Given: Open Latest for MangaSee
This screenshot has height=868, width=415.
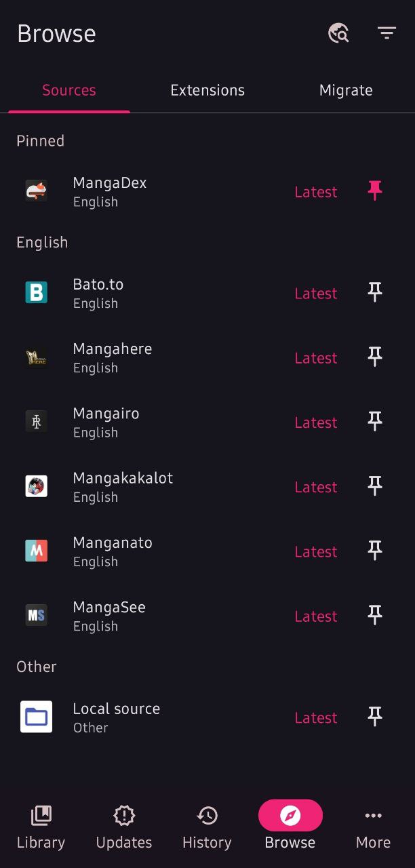Looking at the screenshot, I should (x=316, y=616).
